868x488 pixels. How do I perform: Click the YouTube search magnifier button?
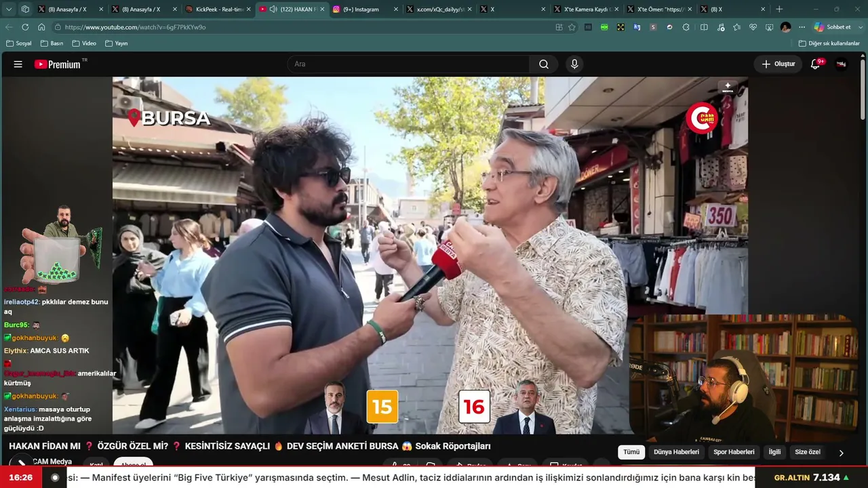click(x=544, y=64)
